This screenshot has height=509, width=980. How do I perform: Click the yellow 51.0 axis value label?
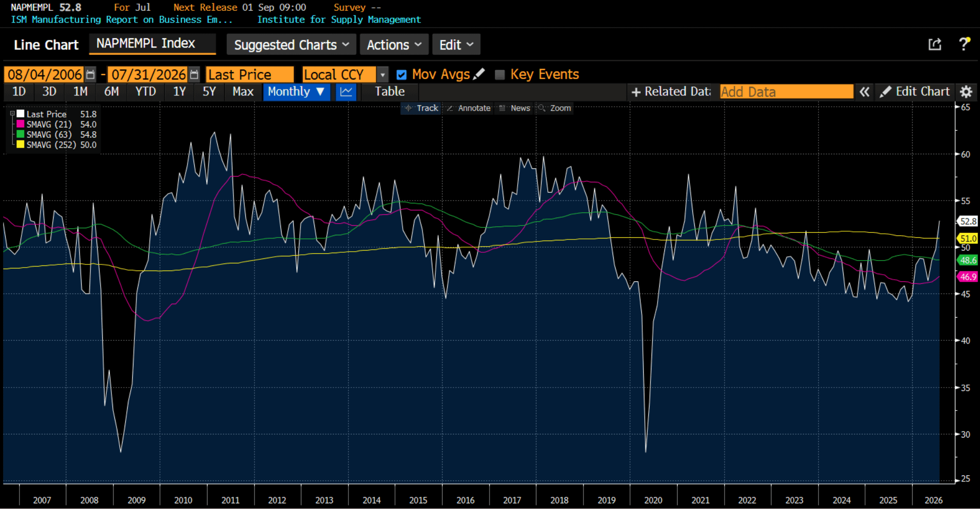(x=968, y=238)
